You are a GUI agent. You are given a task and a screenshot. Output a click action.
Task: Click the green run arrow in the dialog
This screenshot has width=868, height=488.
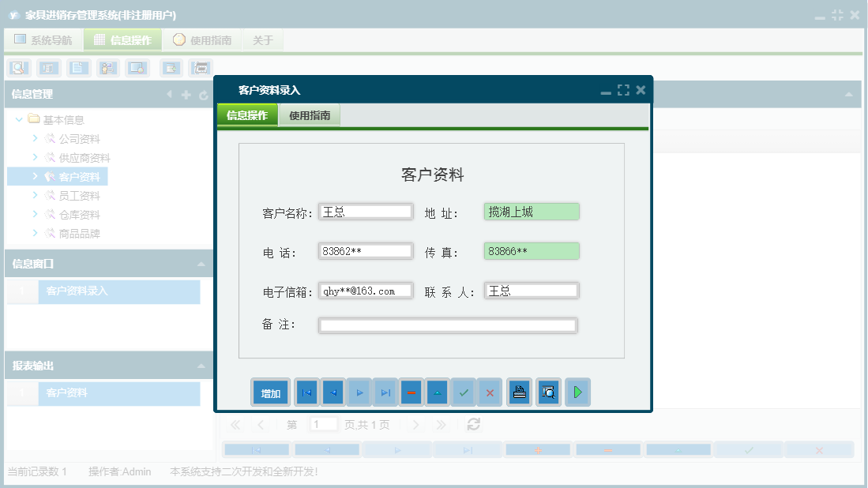click(x=577, y=392)
